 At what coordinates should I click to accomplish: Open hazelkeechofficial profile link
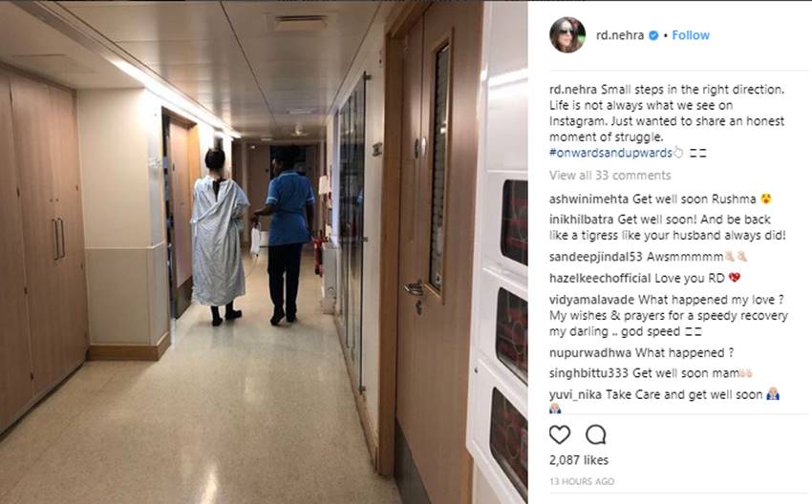(600, 279)
